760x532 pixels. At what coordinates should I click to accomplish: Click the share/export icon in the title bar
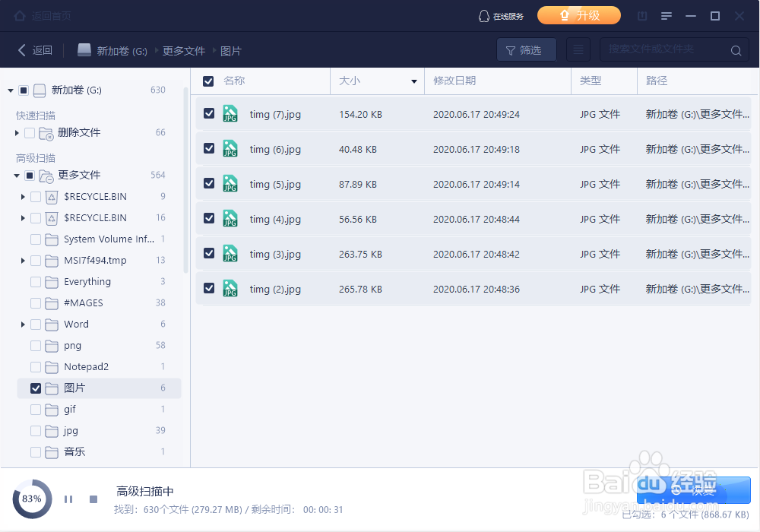tap(642, 14)
